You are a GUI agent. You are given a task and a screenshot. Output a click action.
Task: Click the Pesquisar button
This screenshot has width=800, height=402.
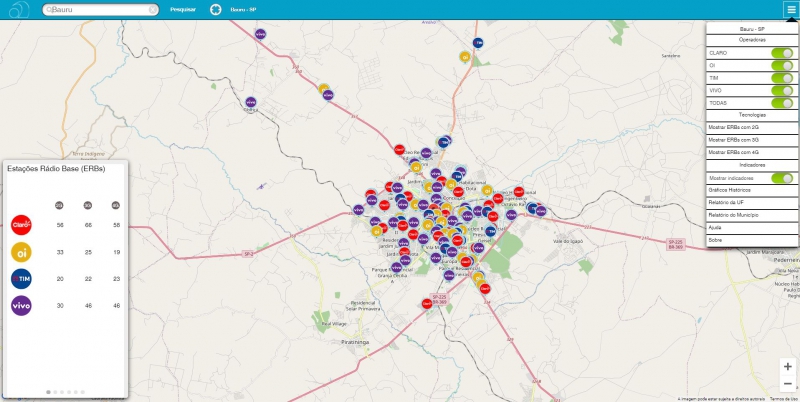point(182,9)
